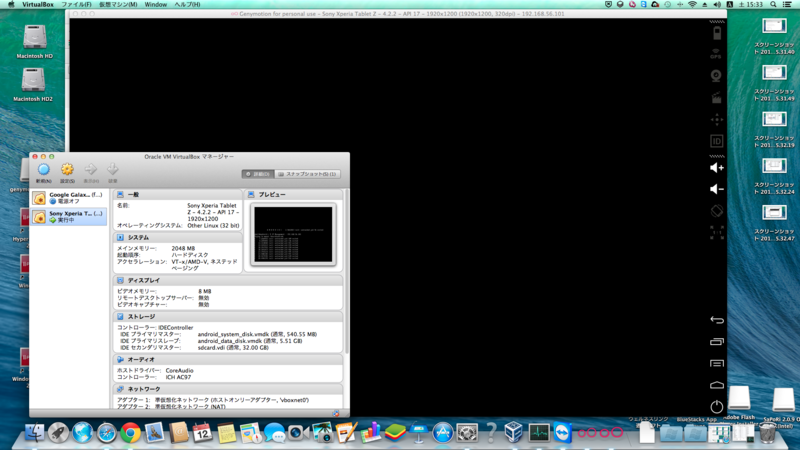Click the volume icon in the menu bar
Viewport: 800px width, 450px height.
(x=717, y=4)
